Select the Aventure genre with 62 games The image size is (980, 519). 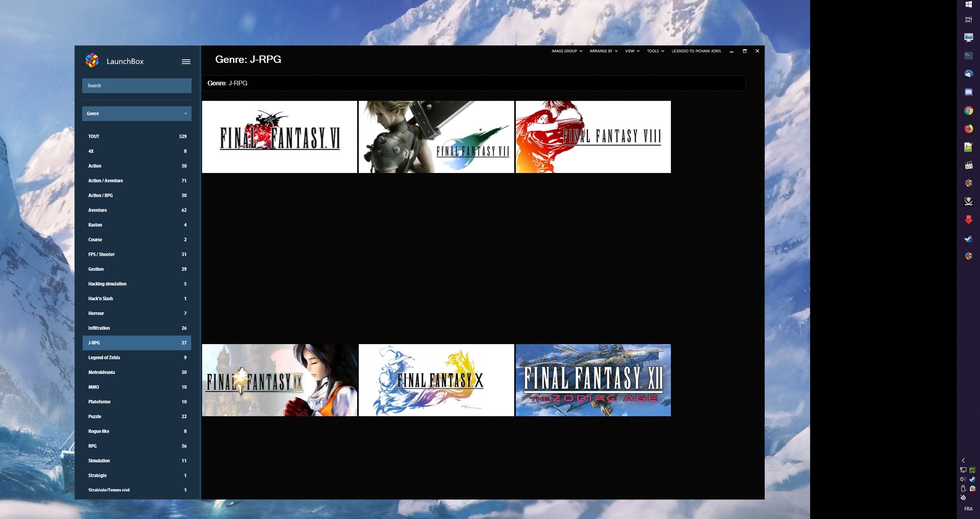(137, 210)
